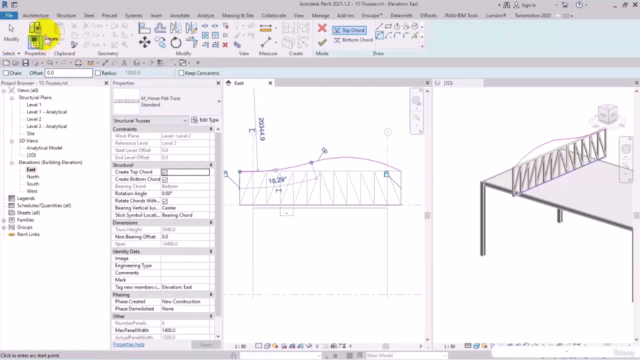Viewport: 640px width, 360px height.
Task: Click Switch Windows in quick access toolbar
Action: pos(183,63)
